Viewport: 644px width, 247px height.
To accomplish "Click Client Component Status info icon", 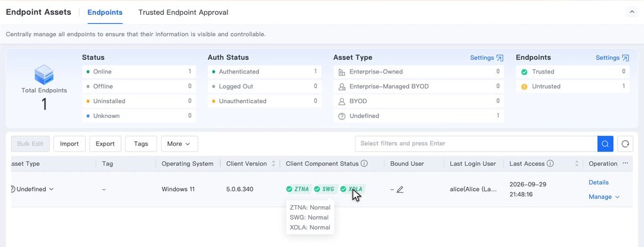I will tap(364, 164).
